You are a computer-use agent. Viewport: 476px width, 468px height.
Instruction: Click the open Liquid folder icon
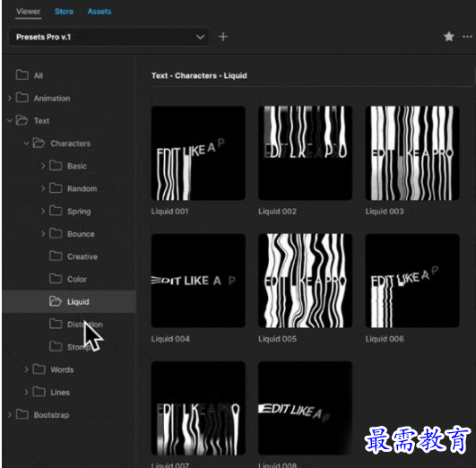point(56,301)
